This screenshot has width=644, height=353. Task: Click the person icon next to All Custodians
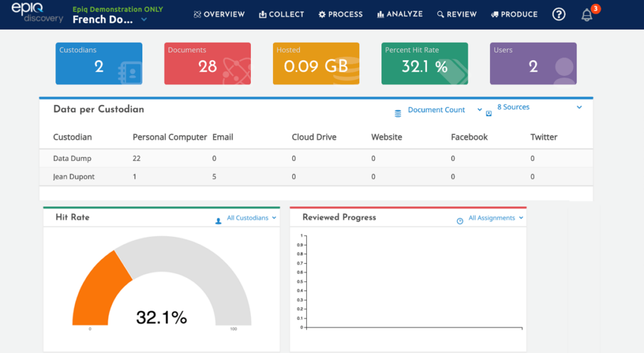point(218,221)
